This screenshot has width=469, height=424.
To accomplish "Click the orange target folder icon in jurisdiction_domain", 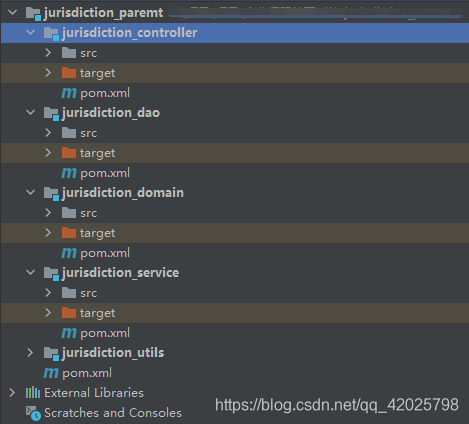I will pos(69,233).
